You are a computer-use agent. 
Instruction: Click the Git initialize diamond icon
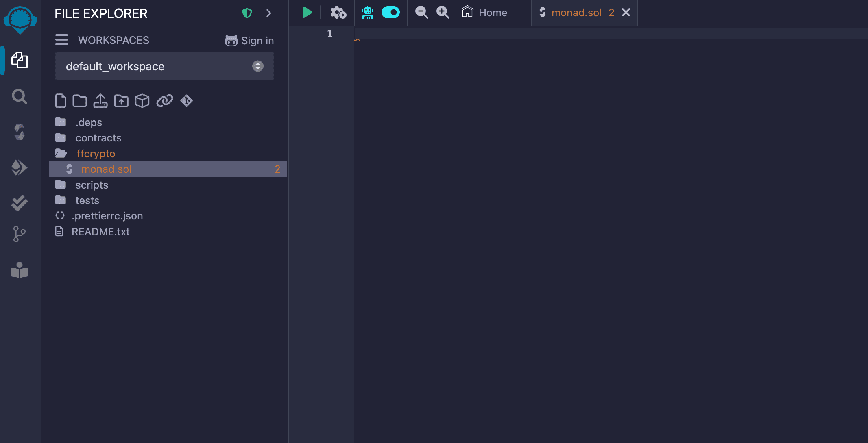coord(187,100)
